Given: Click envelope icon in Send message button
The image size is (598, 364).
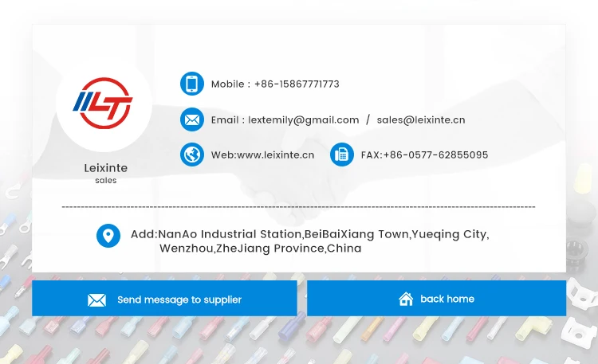Looking at the screenshot, I should coord(96,300).
